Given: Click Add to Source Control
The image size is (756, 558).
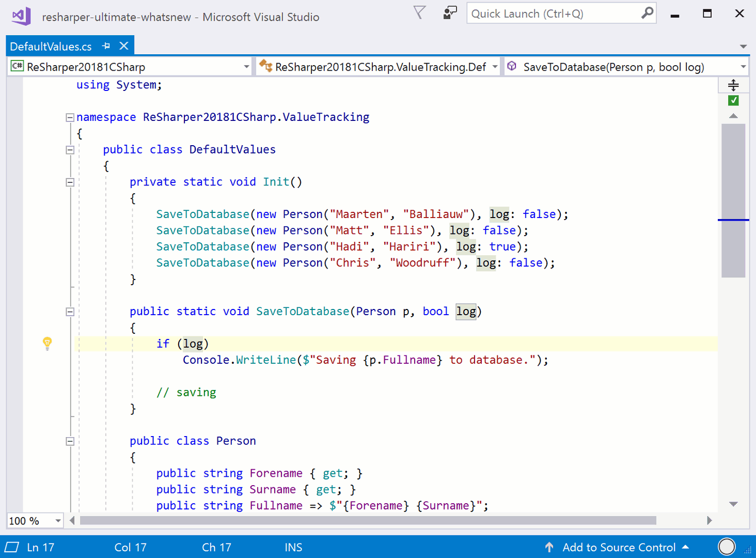Looking at the screenshot, I should (619, 547).
